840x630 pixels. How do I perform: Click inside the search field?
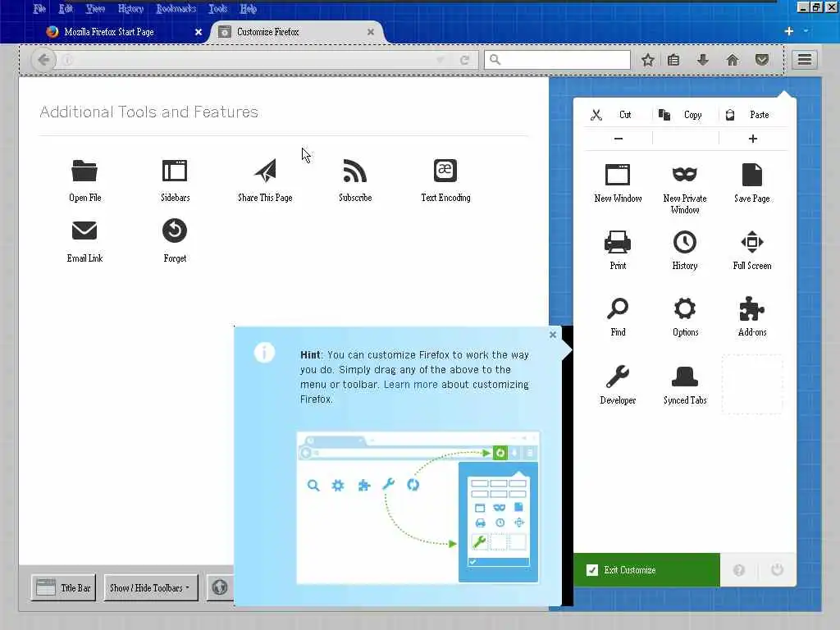pyautogui.click(x=557, y=59)
